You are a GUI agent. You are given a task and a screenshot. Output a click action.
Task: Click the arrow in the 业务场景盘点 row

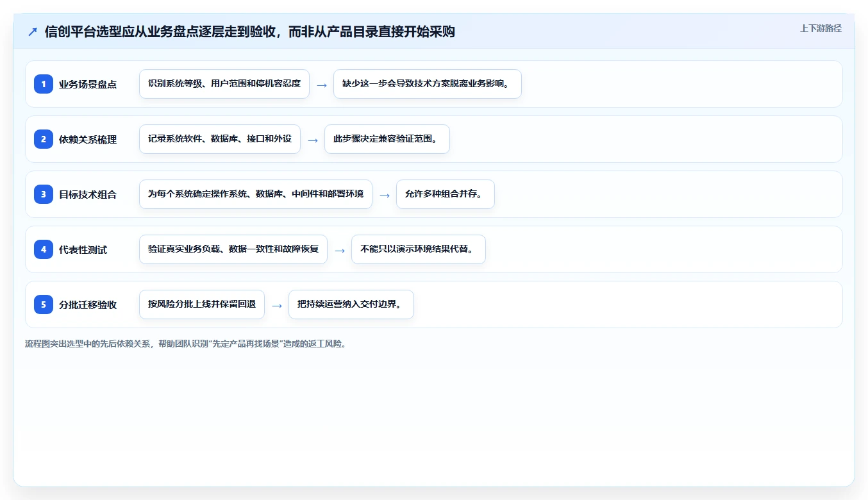click(322, 85)
